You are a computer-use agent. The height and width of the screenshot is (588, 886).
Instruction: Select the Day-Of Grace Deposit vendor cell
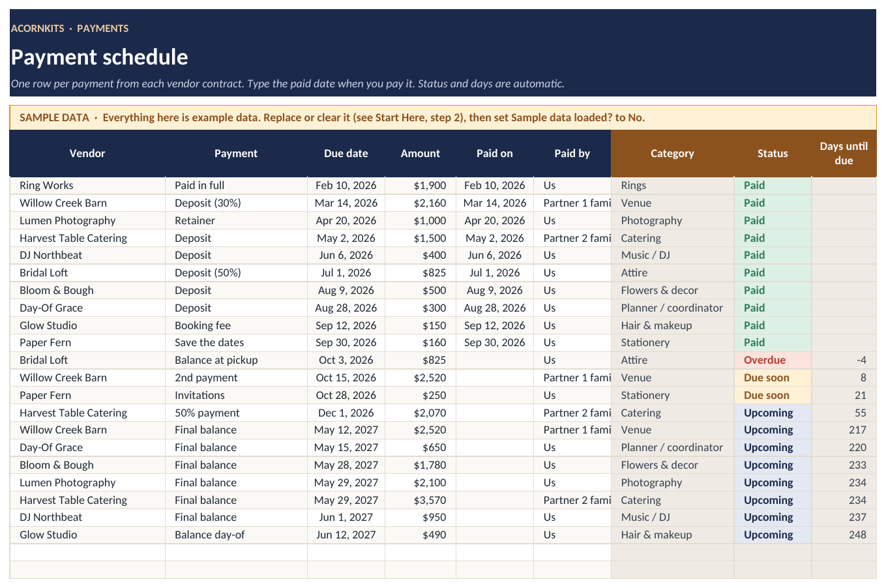coord(87,308)
